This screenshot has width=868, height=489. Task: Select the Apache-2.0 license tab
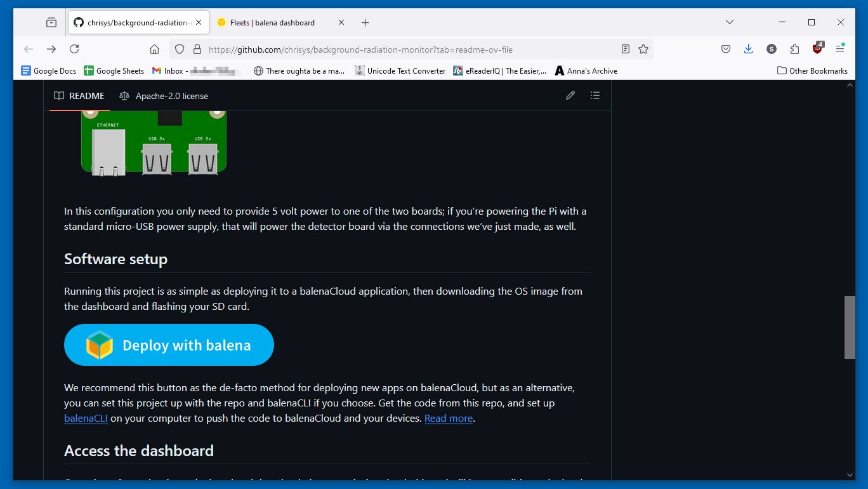click(x=164, y=96)
